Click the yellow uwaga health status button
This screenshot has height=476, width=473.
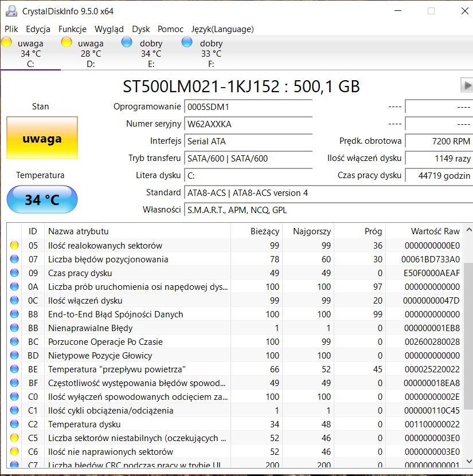[x=42, y=138]
